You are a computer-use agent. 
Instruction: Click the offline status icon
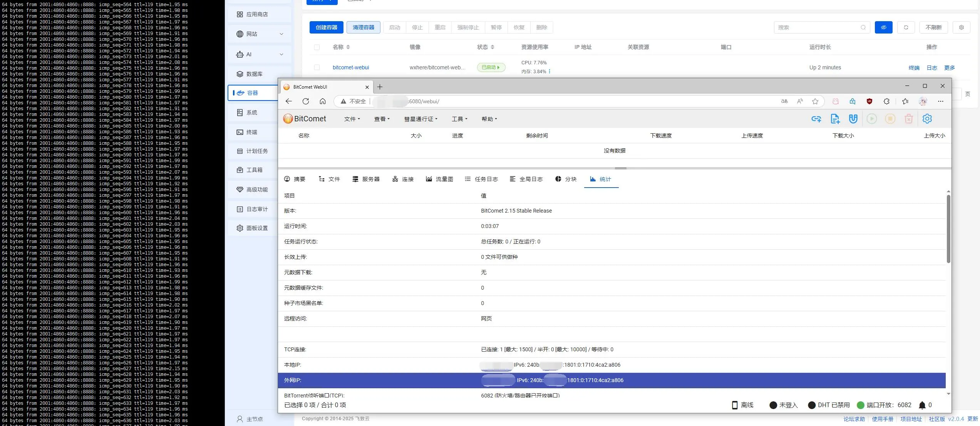(735, 405)
